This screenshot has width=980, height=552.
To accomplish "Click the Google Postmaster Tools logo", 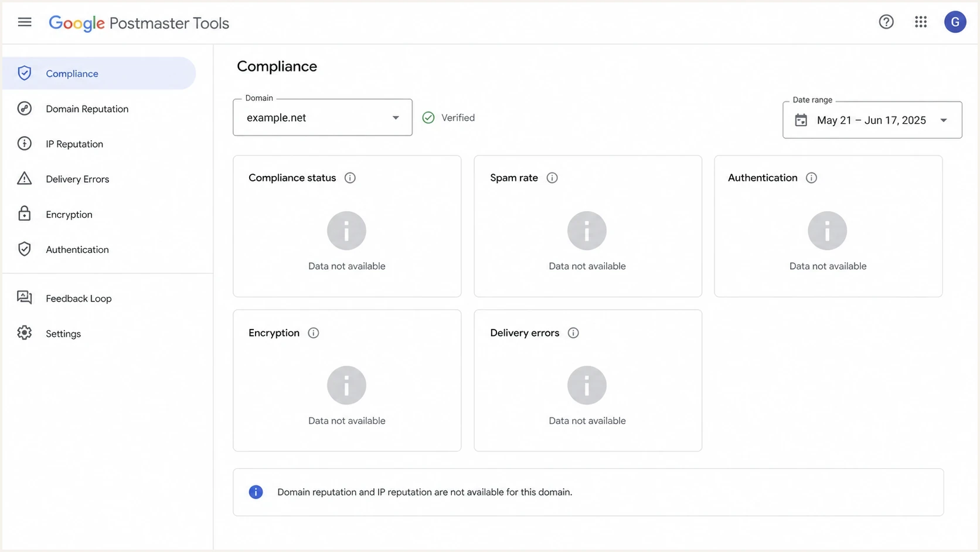I will (x=139, y=23).
